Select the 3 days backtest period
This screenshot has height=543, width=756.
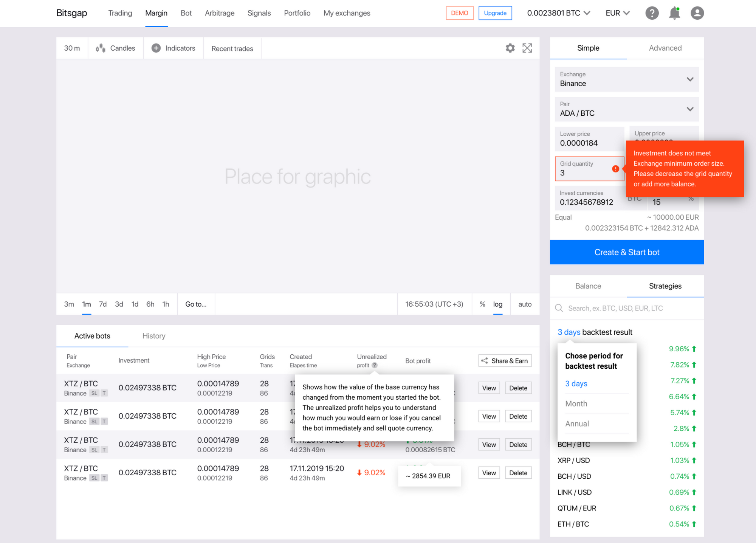[576, 383]
